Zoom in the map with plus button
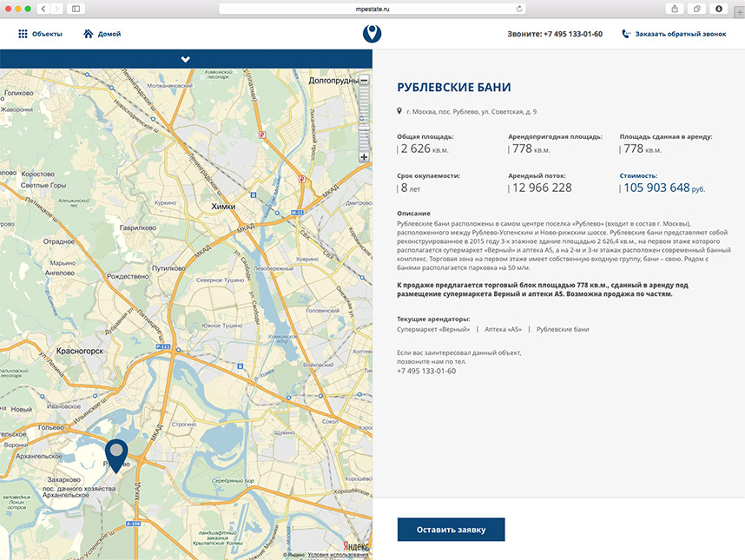Screen dimensions: 745x560 pyautogui.click(x=364, y=157)
